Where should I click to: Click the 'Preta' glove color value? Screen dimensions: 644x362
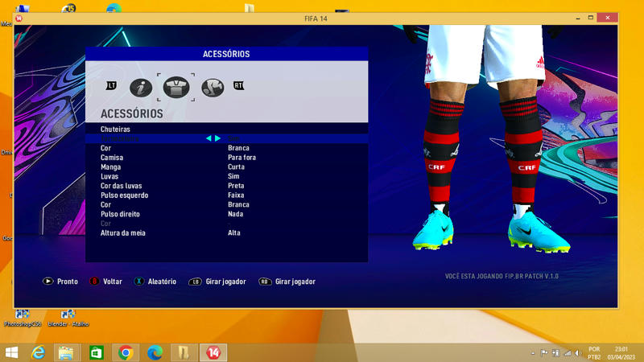click(x=236, y=186)
